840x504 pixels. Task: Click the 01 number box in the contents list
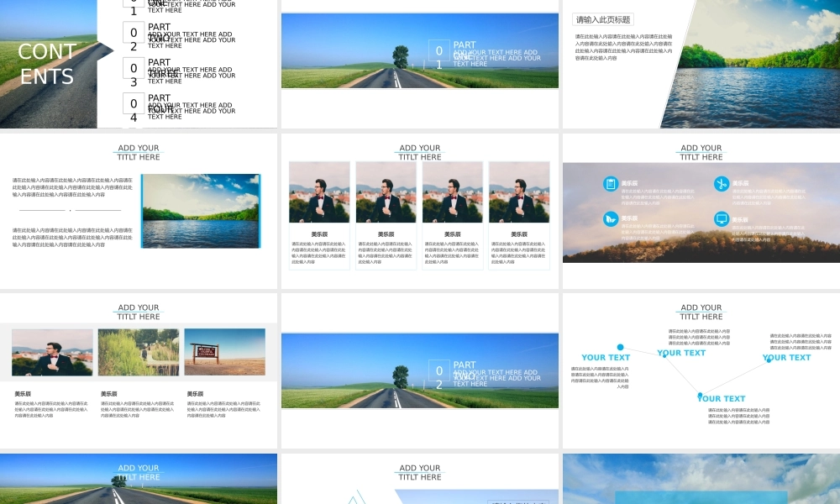[x=134, y=5]
